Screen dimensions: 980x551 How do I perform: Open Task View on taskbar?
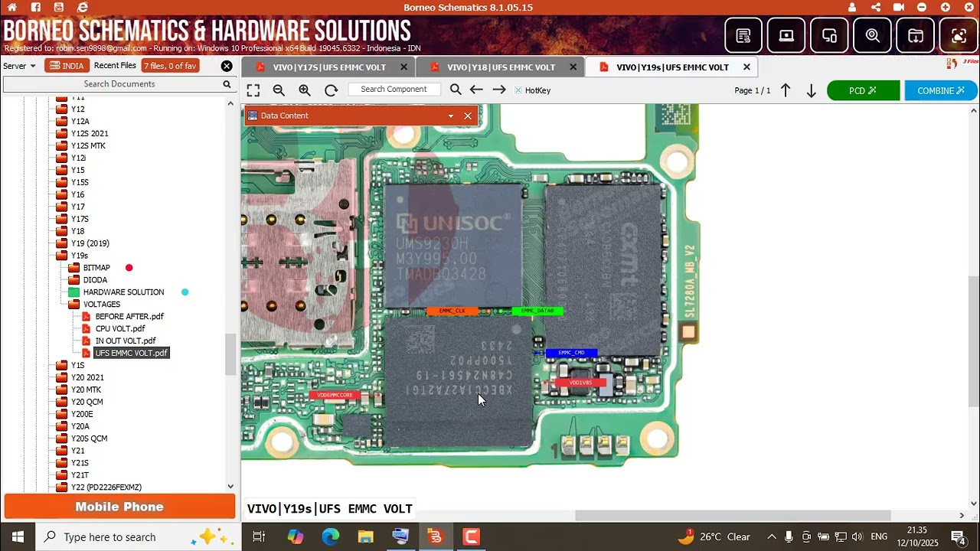(x=259, y=536)
